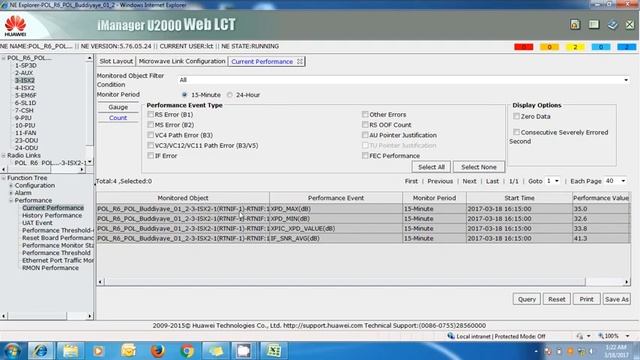
Task: Switch to Microwave Link Configuration tab
Action: 182,61
